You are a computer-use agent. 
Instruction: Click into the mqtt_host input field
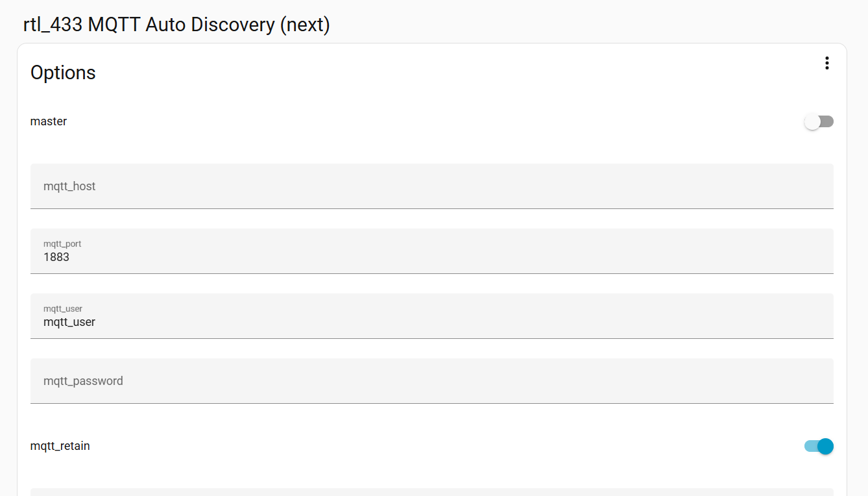point(431,186)
